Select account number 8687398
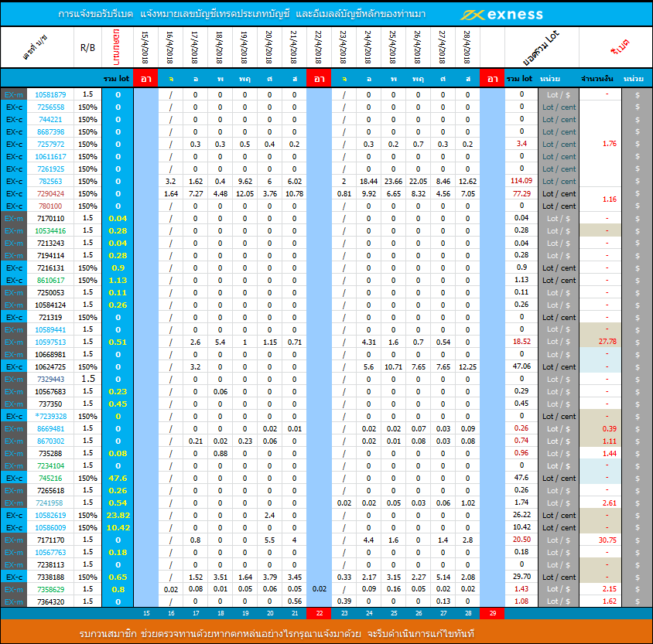Viewport: 653px width, 644px height. [x=50, y=132]
